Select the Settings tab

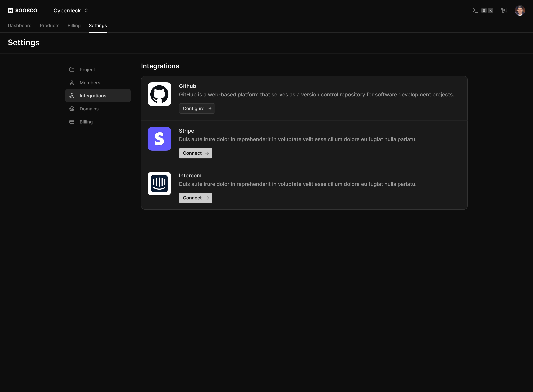[x=98, y=25]
